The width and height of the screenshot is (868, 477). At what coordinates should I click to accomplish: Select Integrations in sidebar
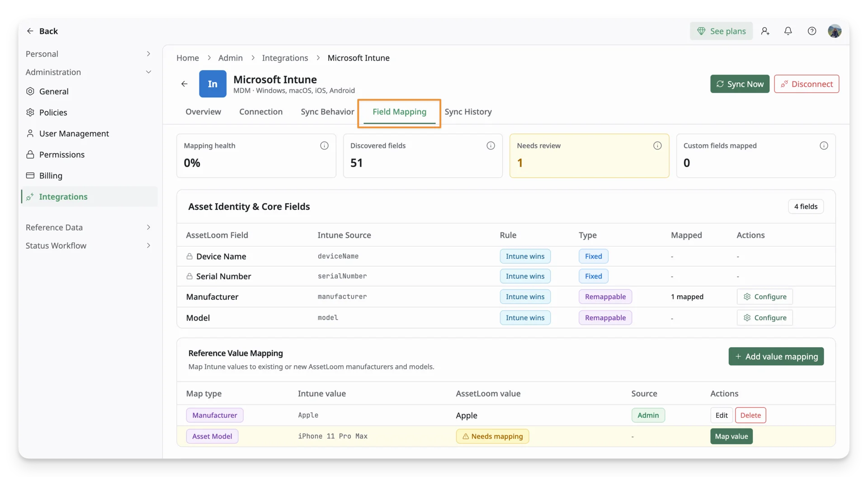click(89, 197)
